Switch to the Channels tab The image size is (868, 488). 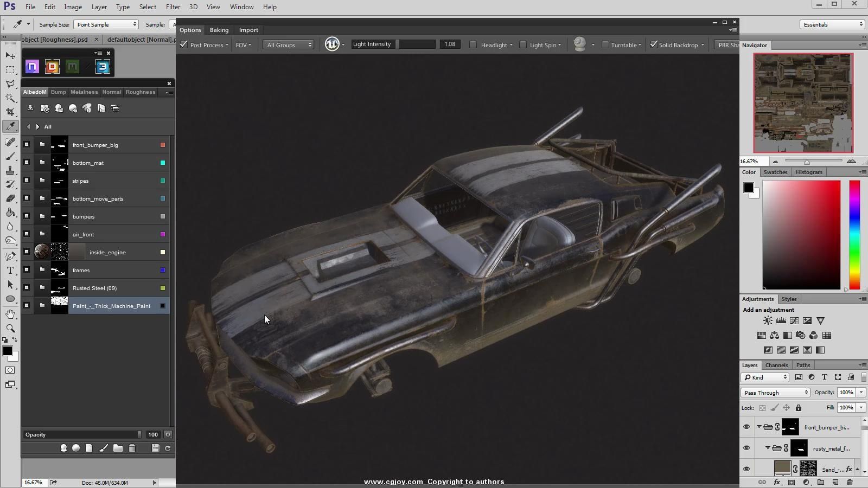click(776, 365)
